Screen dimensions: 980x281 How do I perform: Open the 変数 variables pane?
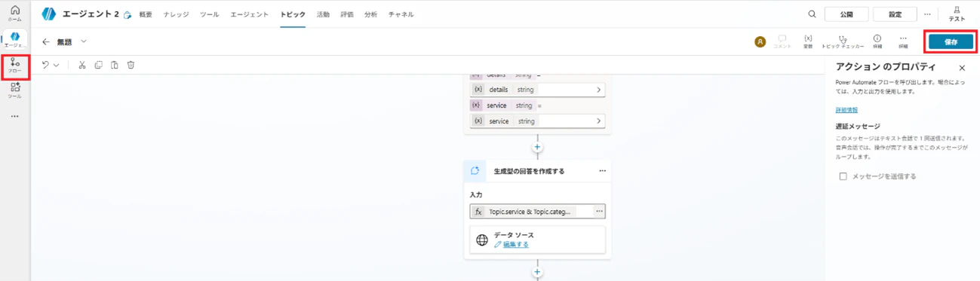[x=808, y=42]
